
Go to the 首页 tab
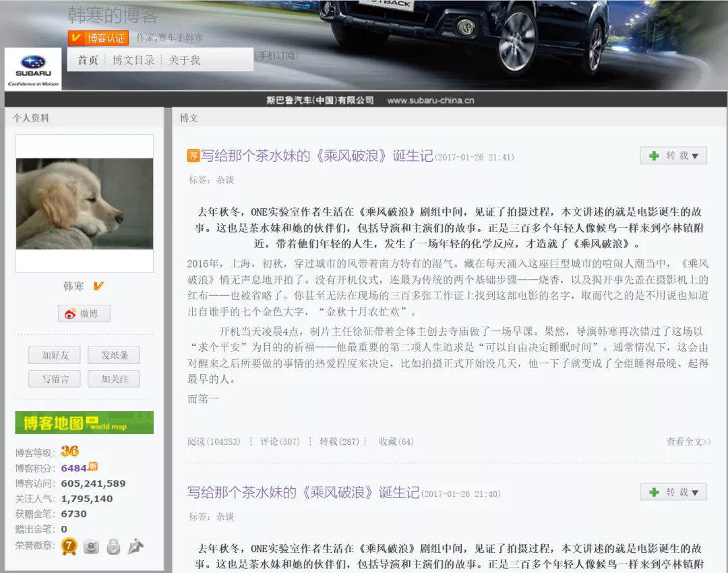[88, 60]
